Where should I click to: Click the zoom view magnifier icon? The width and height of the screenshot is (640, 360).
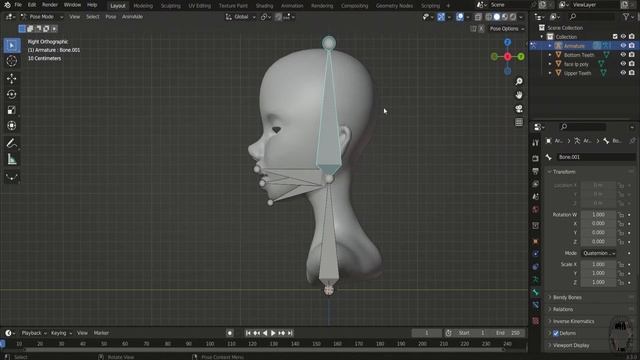pyautogui.click(x=519, y=82)
